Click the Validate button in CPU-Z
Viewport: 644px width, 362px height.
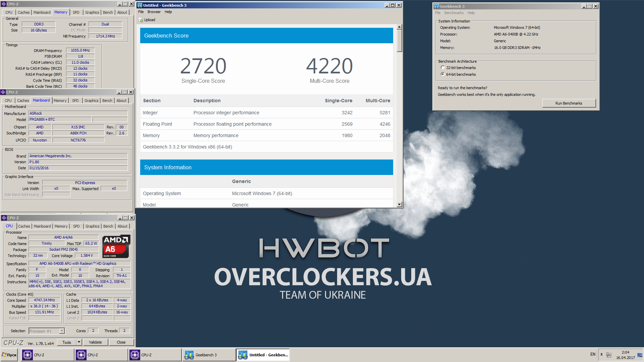coord(95,342)
